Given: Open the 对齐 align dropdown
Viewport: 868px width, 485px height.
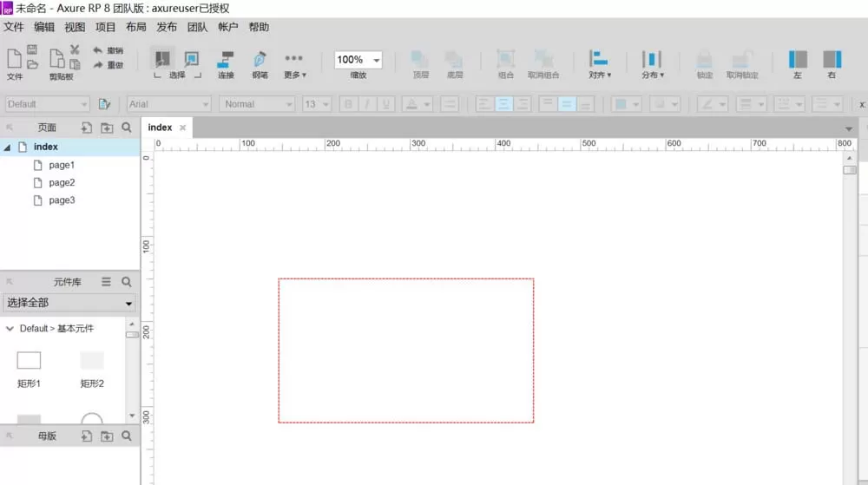Looking at the screenshot, I should [x=600, y=64].
